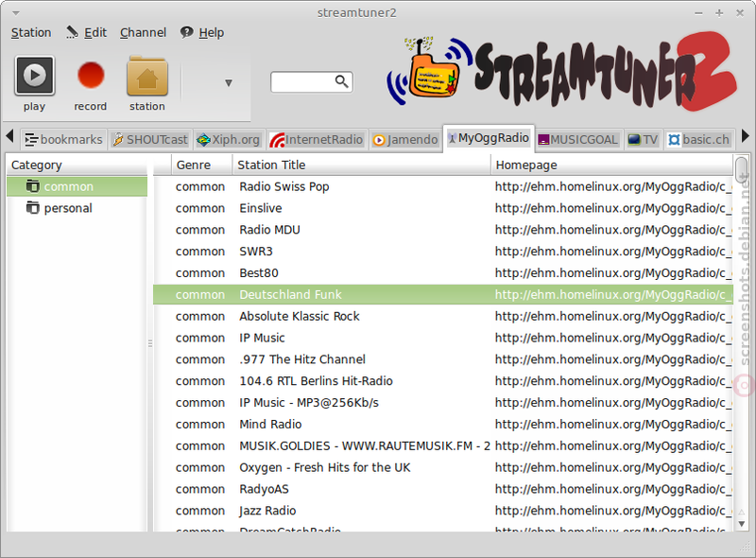Select .977 The Hitz Channel station
756x558 pixels.
pos(443,359)
